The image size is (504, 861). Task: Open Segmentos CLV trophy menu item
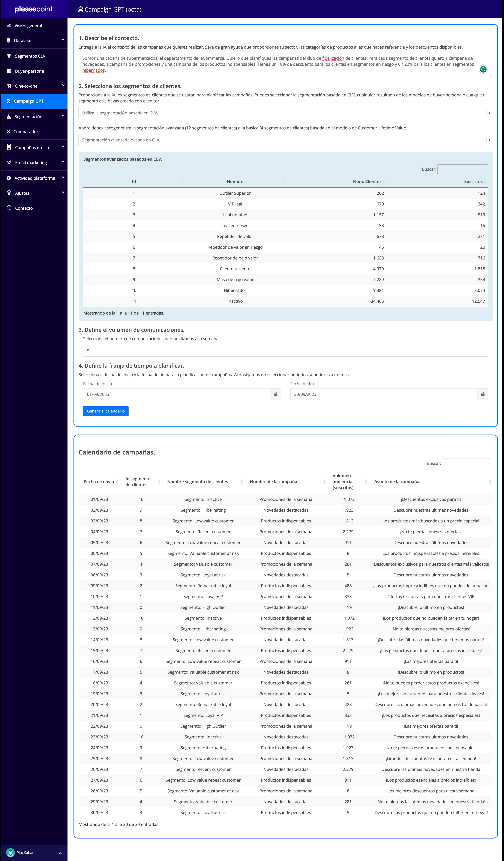pos(30,56)
